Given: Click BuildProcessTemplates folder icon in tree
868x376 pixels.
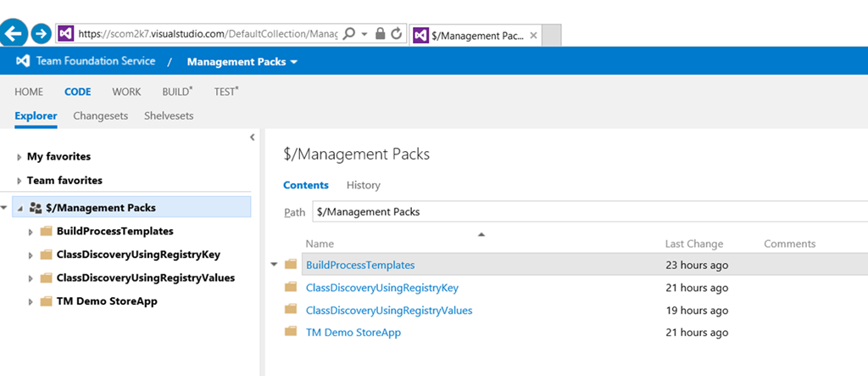Looking at the screenshot, I should click(46, 231).
